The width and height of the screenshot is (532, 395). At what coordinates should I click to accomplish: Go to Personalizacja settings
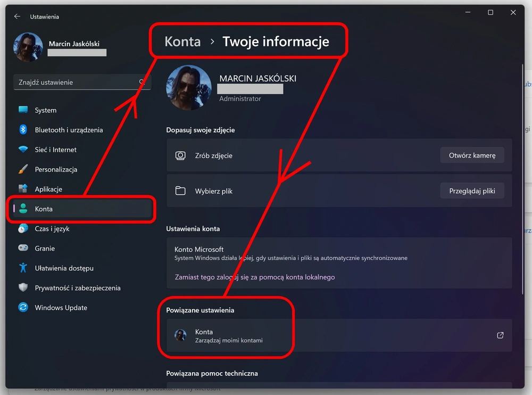click(x=82, y=169)
